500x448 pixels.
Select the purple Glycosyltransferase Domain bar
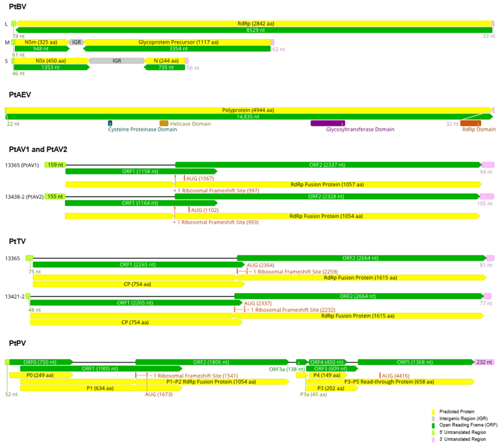[328, 123]
